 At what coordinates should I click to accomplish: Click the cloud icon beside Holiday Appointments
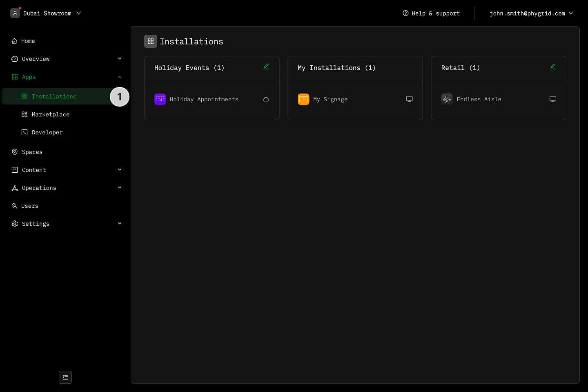[x=266, y=99]
